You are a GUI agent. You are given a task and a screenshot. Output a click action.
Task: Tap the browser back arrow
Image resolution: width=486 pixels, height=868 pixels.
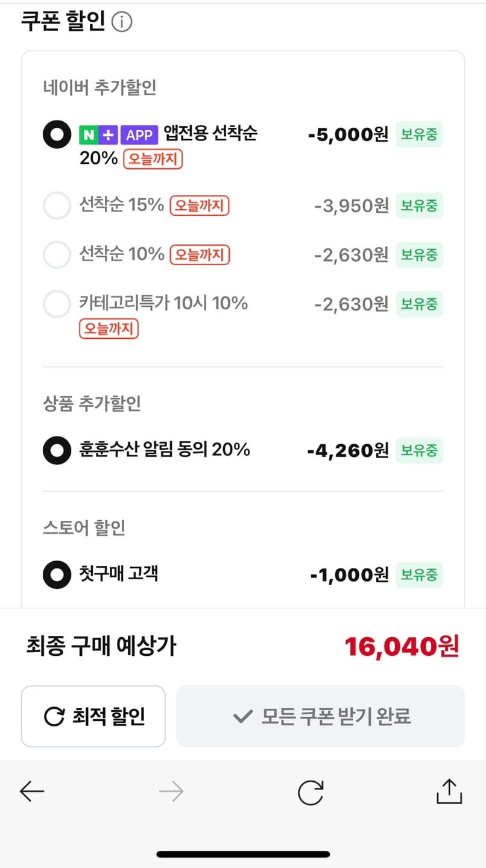pyautogui.click(x=32, y=791)
